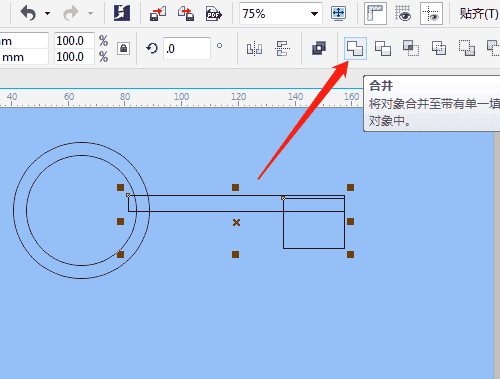Click the lower 100.0 scale factor field
The image size is (500, 379).
coord(74,57)
